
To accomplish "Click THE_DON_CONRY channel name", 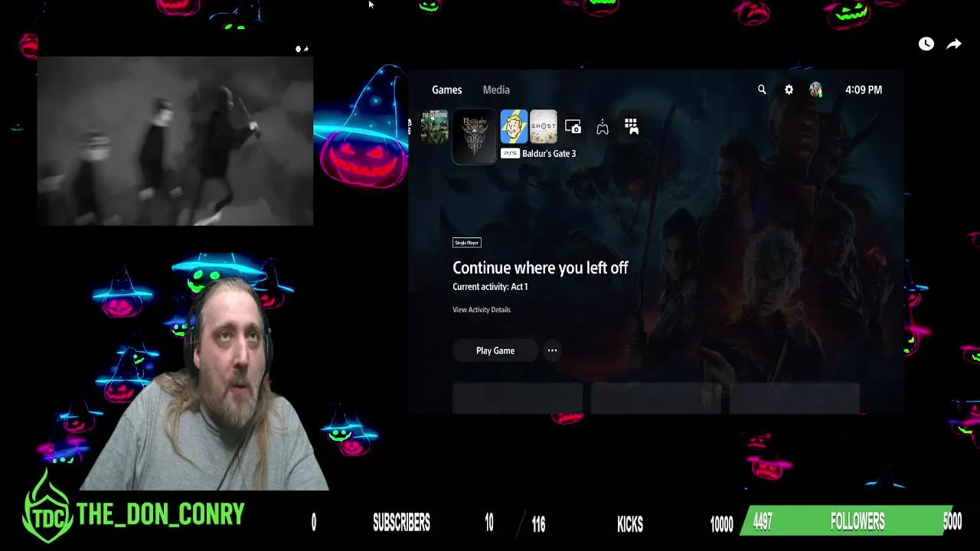I will (161, 515).
